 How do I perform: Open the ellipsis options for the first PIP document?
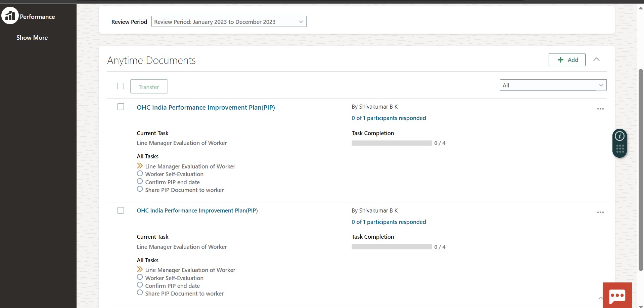click(x=600, y=108)
